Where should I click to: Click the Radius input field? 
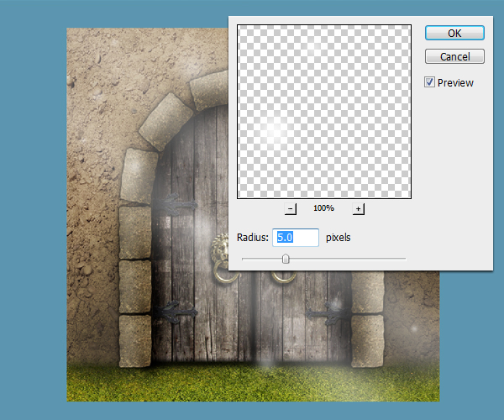296,238
